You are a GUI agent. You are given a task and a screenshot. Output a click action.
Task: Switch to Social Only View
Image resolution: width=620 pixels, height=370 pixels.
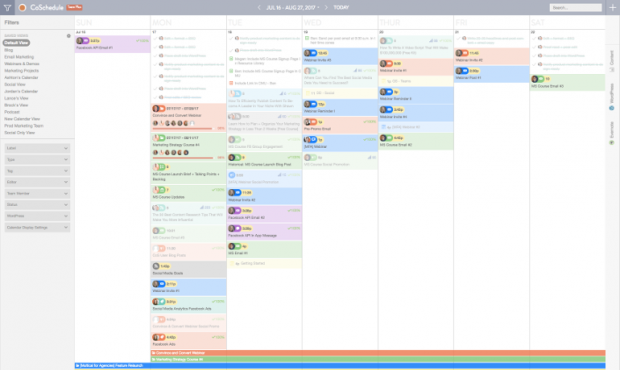20,133
